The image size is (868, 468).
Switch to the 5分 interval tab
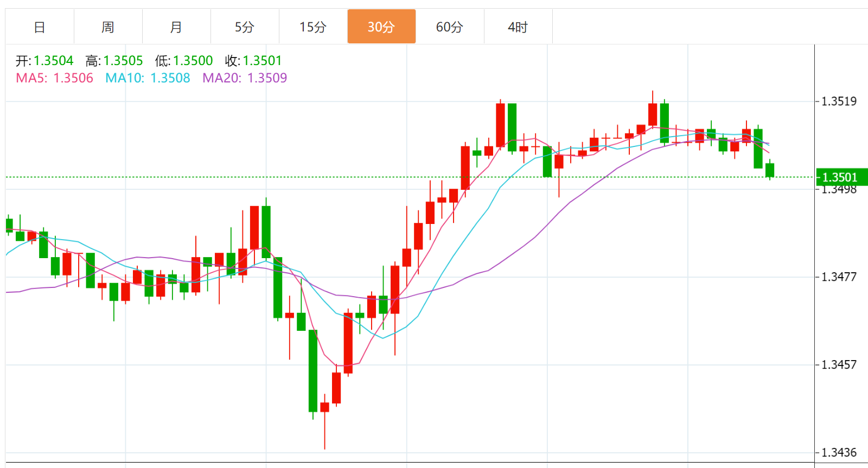pos(245,27)
